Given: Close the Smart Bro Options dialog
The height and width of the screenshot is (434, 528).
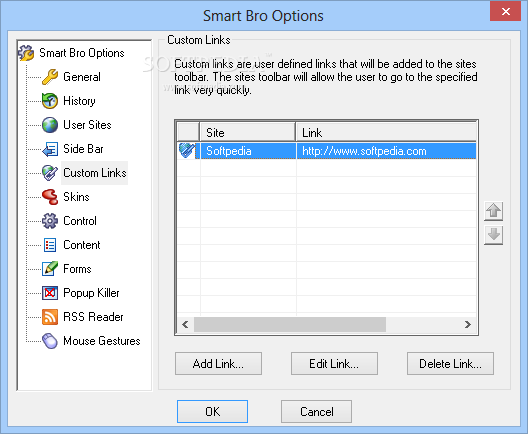Looking at the screenshot, I should click(x=505, y=11).
